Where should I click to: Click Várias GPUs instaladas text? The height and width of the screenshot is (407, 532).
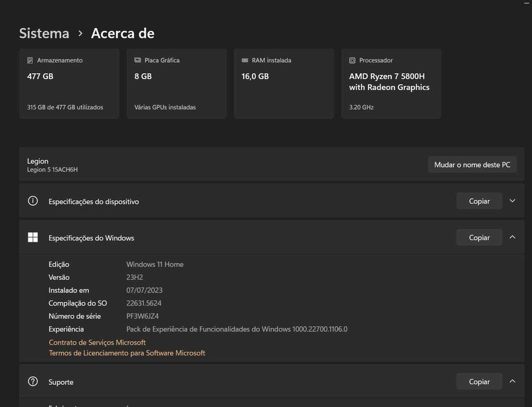coord(165,107)
